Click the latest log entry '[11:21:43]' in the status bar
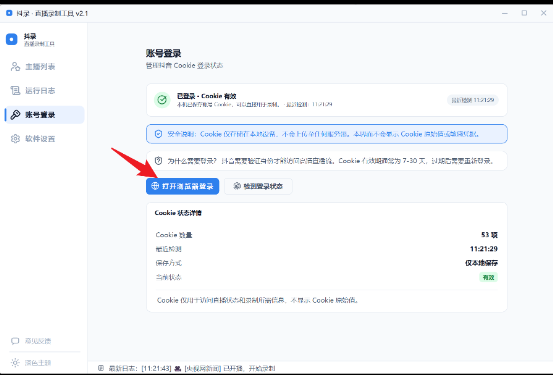Image resolution: width=553 pixels, height=375 pixels. pos(156,368)
